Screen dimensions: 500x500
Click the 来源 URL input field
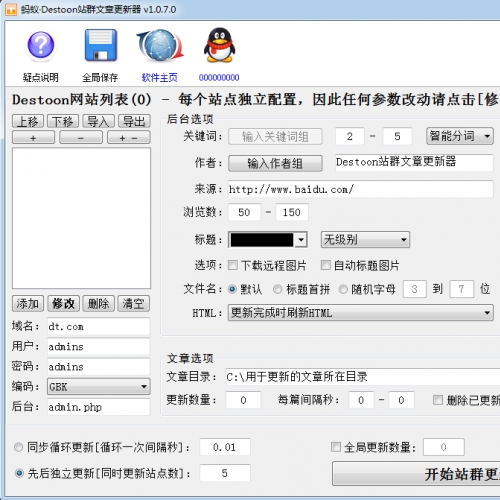tap(360, 189)
